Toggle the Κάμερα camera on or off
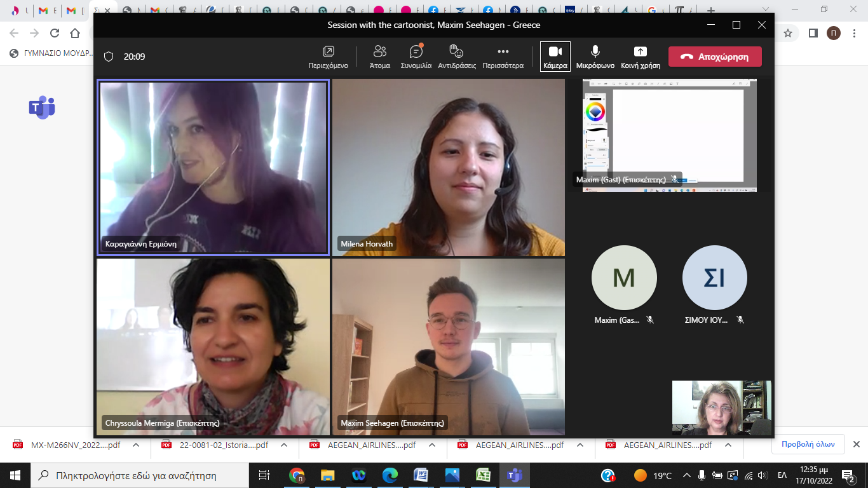The height and width of the screenshot is (488, 868). [555, 57]
